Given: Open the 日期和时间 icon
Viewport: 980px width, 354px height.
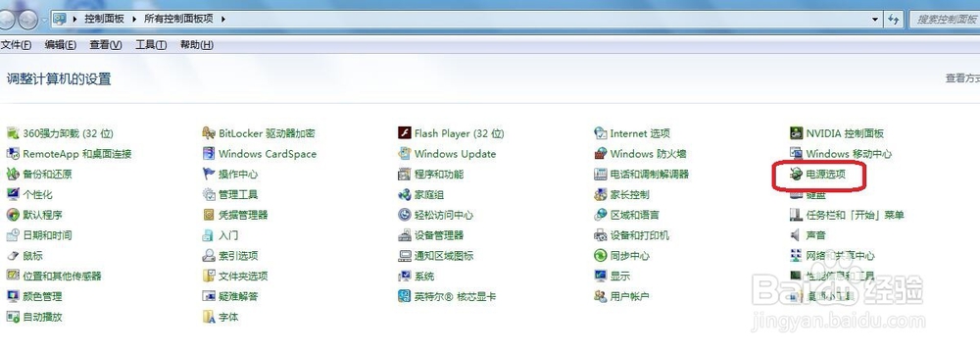Looking at the screenshot, I should click(13, 235).
